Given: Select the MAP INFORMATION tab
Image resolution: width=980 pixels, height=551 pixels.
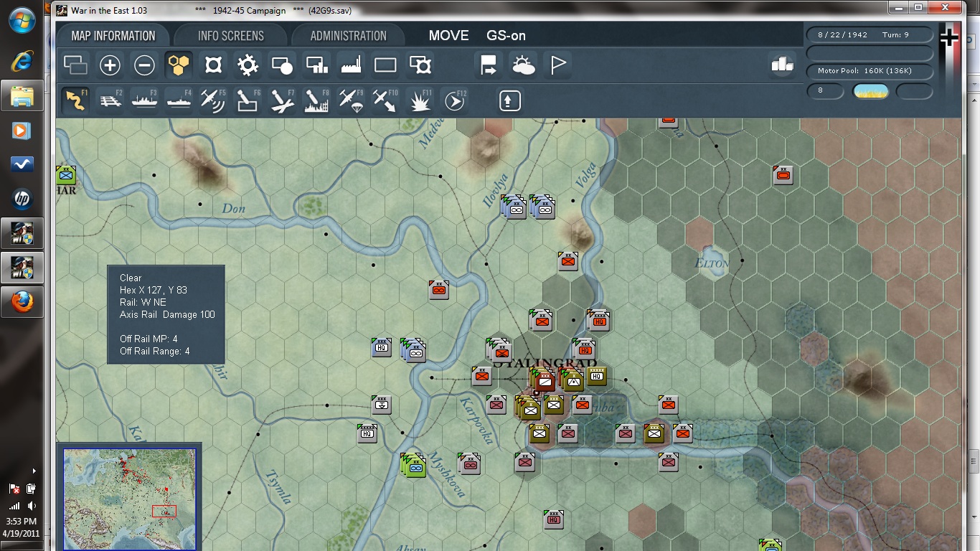Looking at the screenshot, I should click(x=113, y=36).
